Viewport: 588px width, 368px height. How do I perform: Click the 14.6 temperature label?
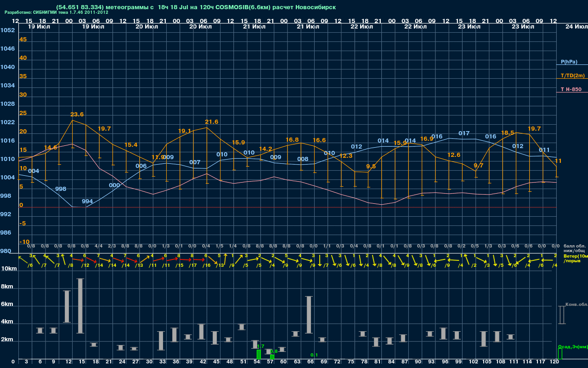(51, 148)
